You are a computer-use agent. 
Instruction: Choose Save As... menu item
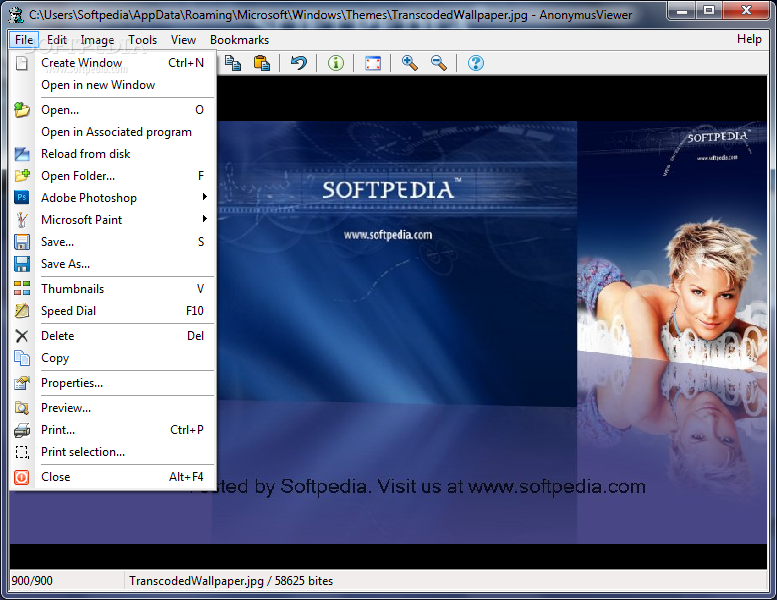(x=113, y=264)
